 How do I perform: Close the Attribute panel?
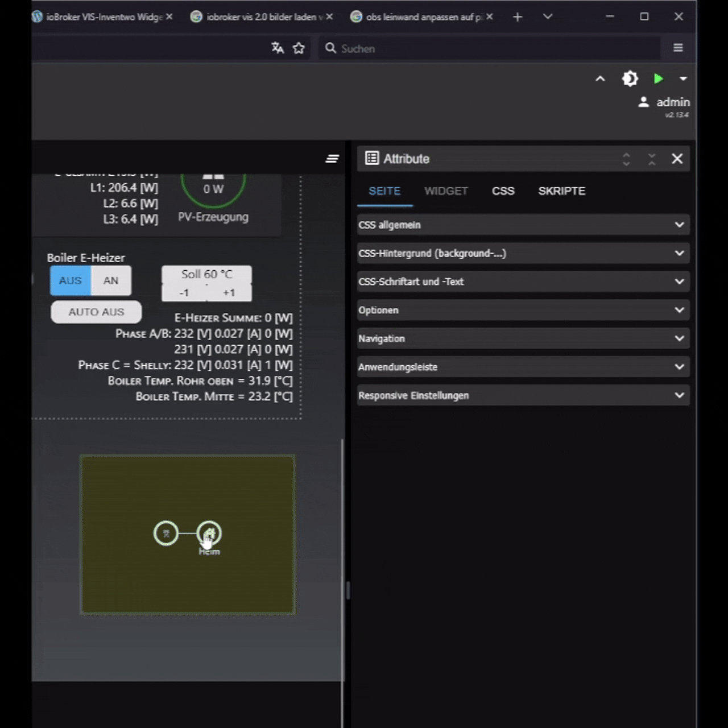click(677, 159)
